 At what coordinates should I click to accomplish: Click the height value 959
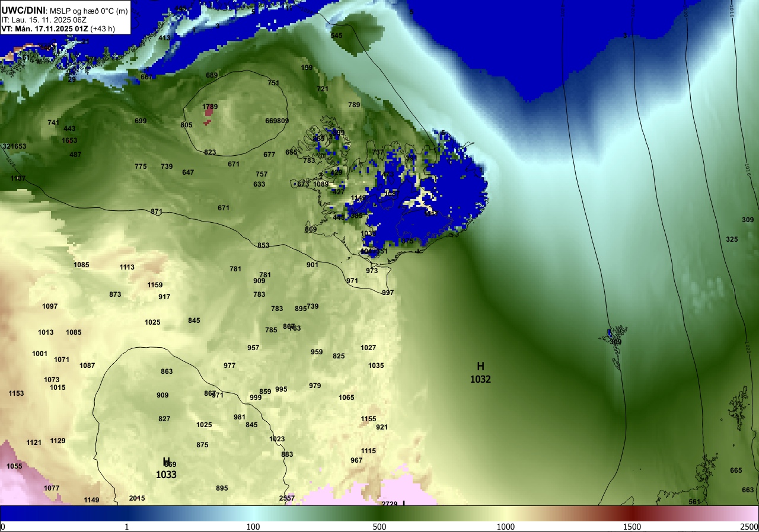(x=317, y=352)
